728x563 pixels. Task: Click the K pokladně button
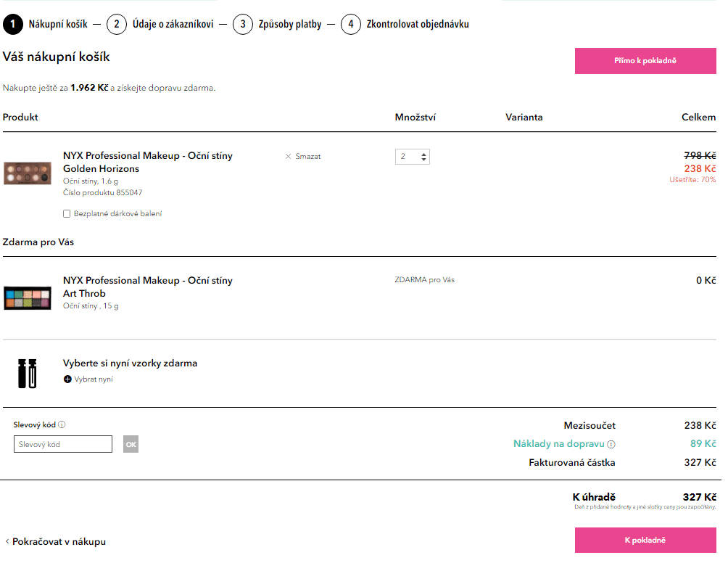click(x=645, y=541)
